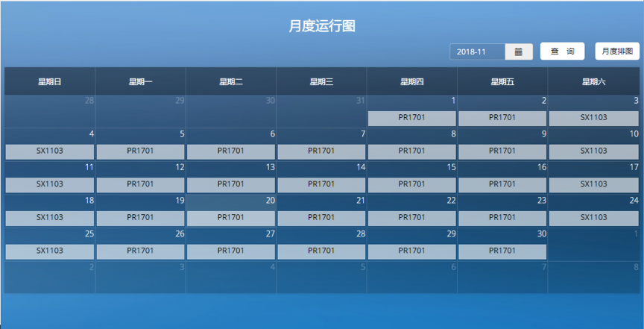Select PR1701 entry on November 1
The width and height of the screenshot is (644, 329).
[x=412, y=119]
